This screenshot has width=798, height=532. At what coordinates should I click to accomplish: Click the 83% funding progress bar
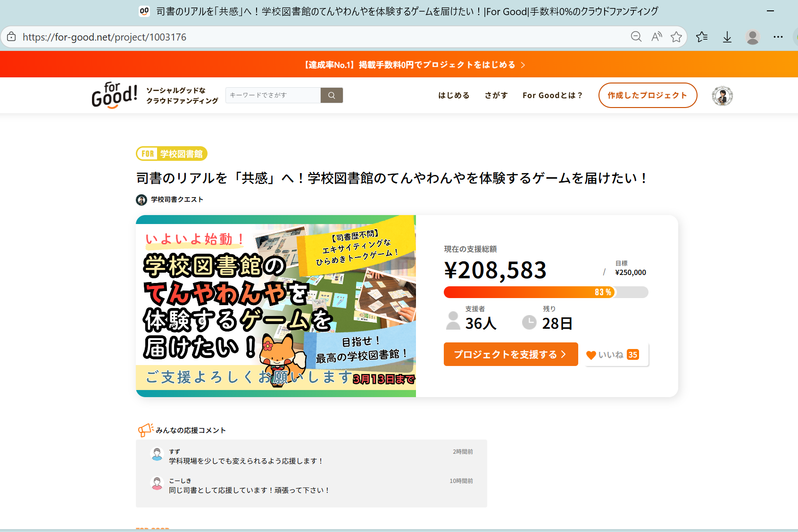click(546, 292)
